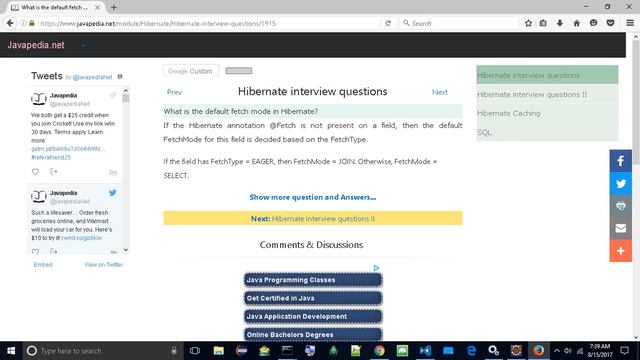Click Java Programming Classes ad button
Viewport: 640px width, 360px height.
coord(313,280)
